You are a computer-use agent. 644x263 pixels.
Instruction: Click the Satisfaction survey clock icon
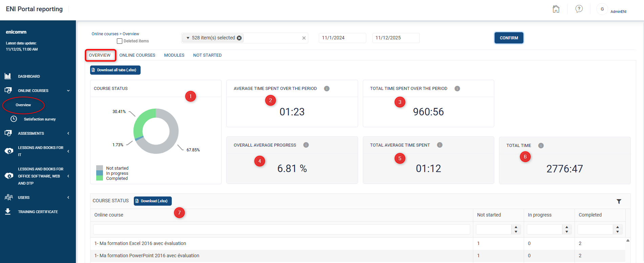(14, 119)
